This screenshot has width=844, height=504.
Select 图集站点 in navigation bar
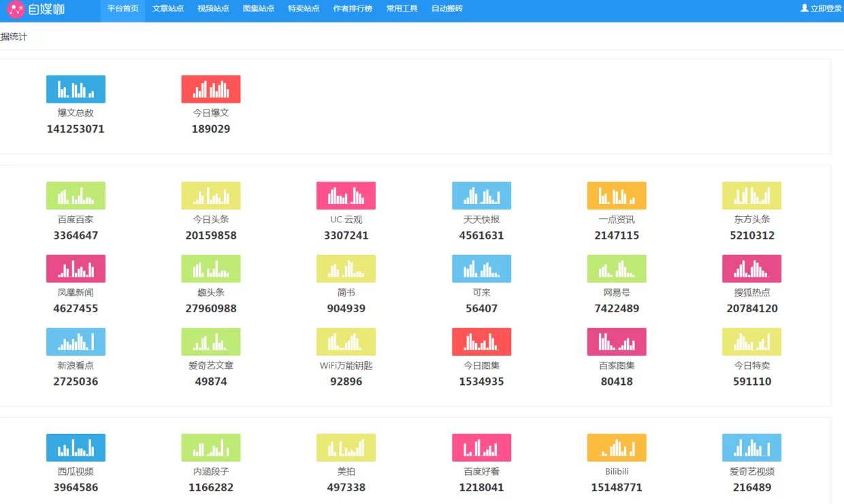point(259,9)
